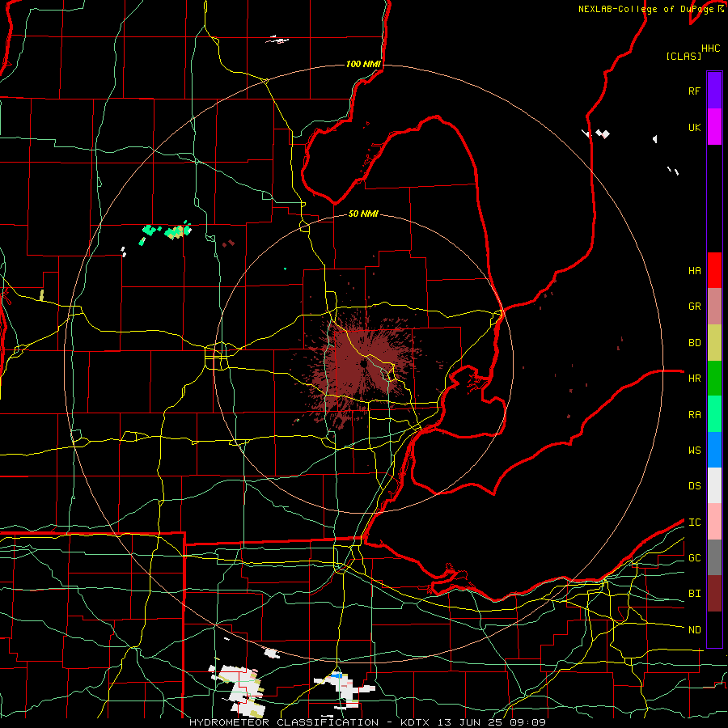Click the RF legend label
The height and width of the screenshot is (728, 728).
coord(694,91)
